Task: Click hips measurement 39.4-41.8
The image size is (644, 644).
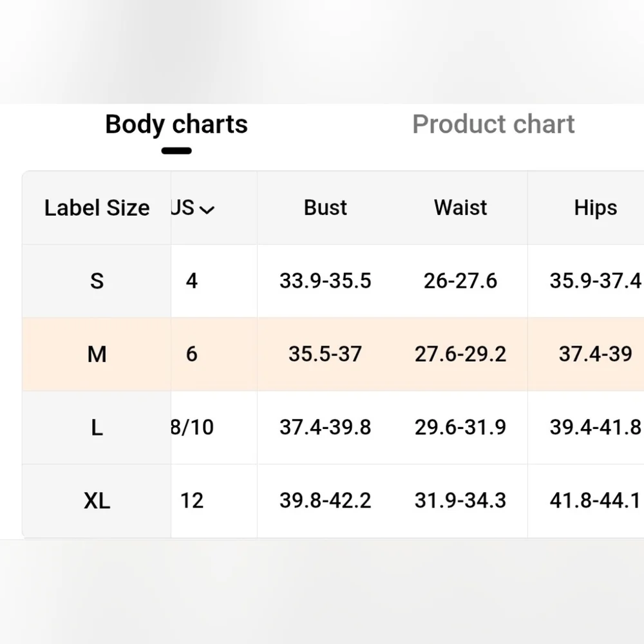Action: pyautogui.click(x=595, y=427)
